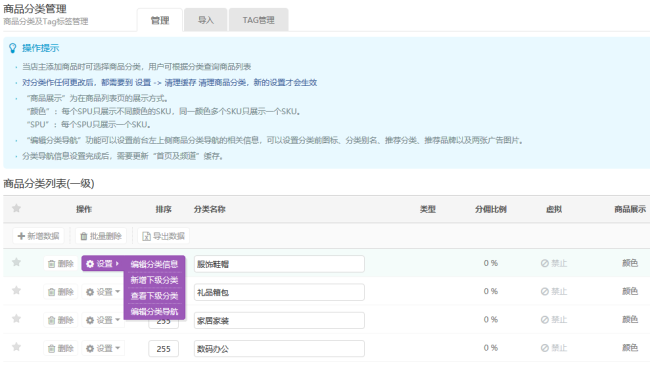Screen dimensions: 650x368
Task: Expand 设置 dropdown for 数码办公 row
Action: point(103,348)
